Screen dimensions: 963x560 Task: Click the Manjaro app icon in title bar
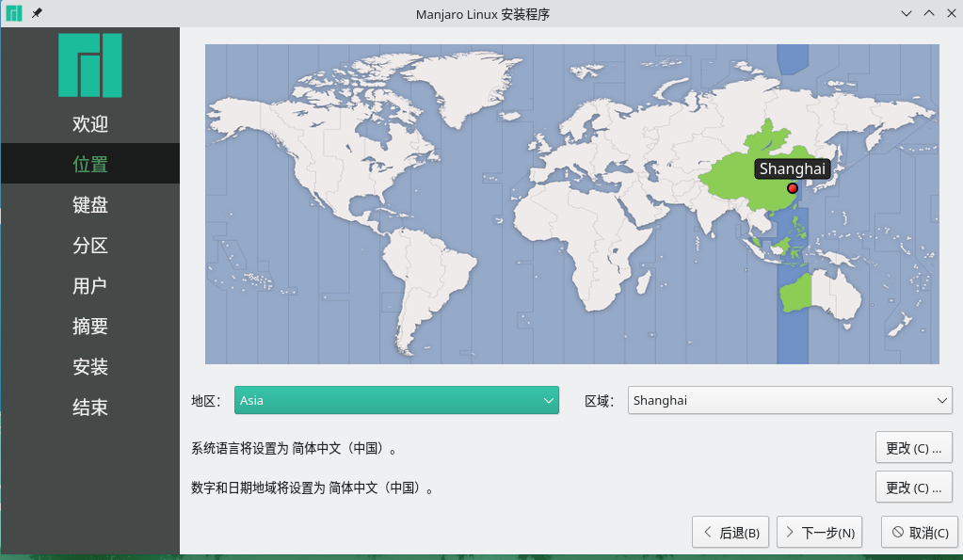point(13,13)
